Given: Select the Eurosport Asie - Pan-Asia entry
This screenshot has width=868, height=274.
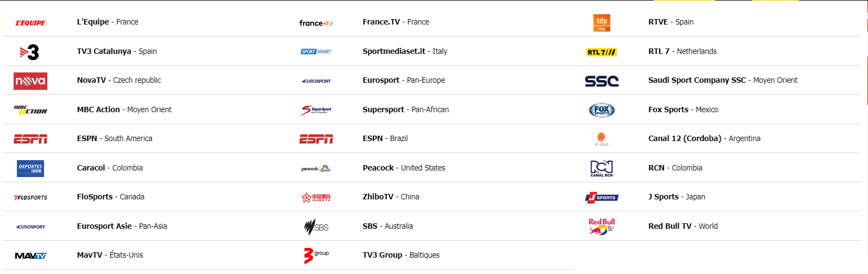Looking at the screenshot, I should (x=122, y=226).
